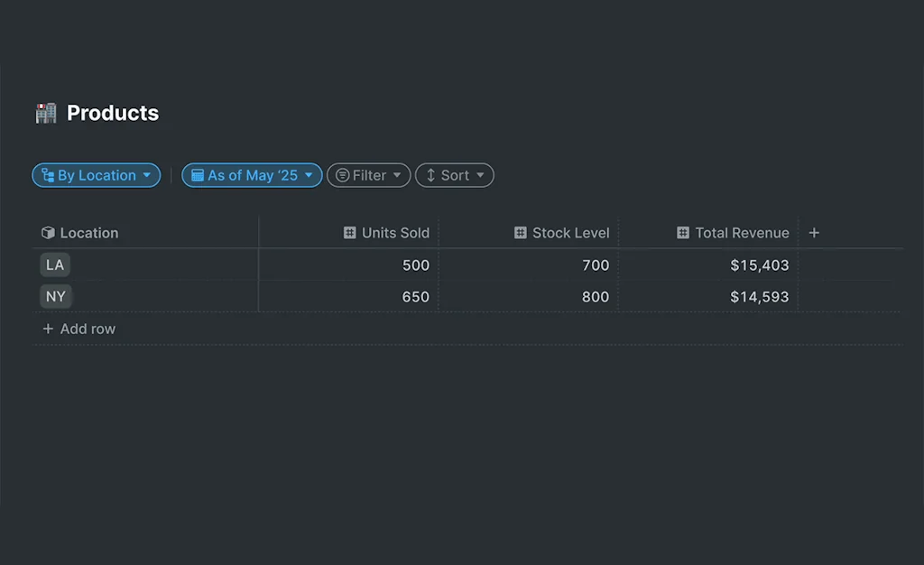Click the number grid icon on the Units Sold header
The image size is (924, 565).
[350, 232]
